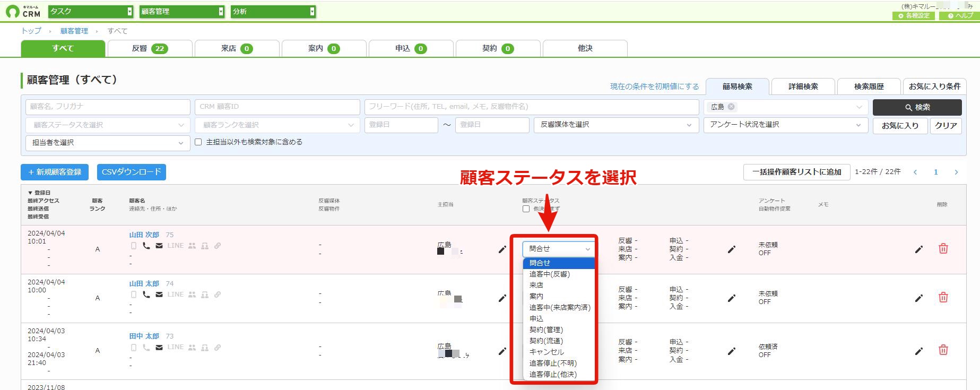Viewport: 980px width, 390px height.
Task: Click 各種設定 button
Action: pyautogui.click(x=914, y=16)
